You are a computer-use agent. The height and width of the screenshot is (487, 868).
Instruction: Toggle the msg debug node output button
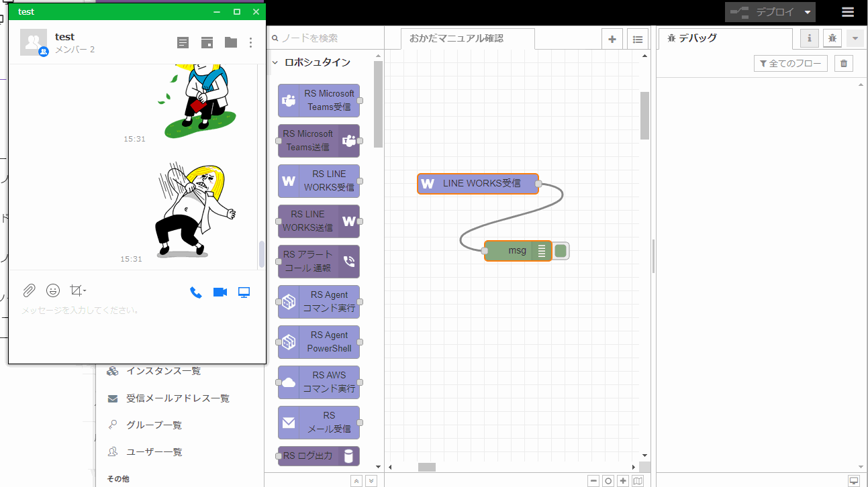click(561, 251)
